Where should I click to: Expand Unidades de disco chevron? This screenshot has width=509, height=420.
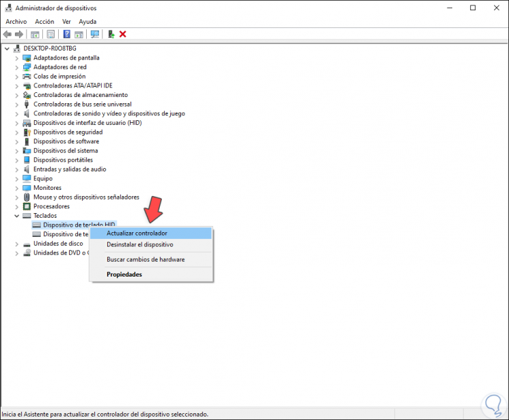click(x=16, y=244)
